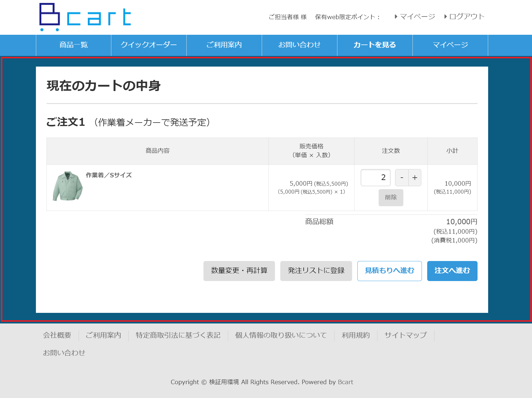
Task: Edit the quantity input field showing 2
Action: pos(375,177)
